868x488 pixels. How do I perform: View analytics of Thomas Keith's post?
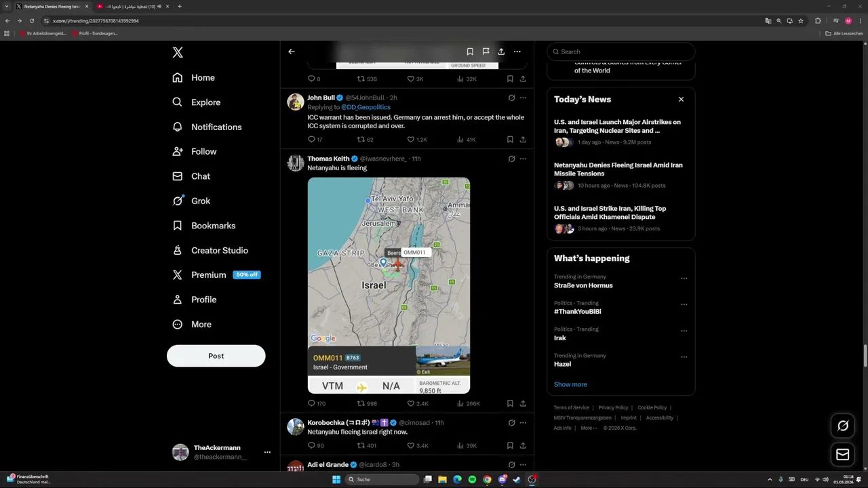click(468, 403)
